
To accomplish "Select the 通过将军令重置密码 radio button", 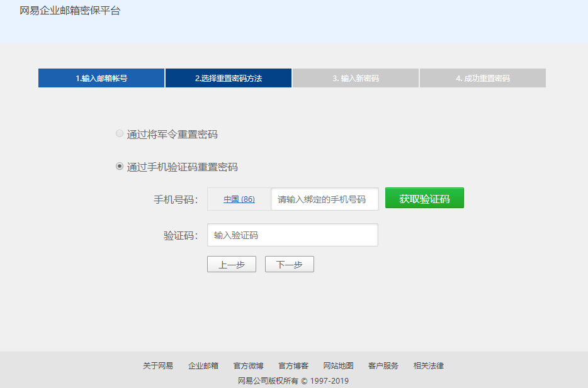I will (120, 134).
